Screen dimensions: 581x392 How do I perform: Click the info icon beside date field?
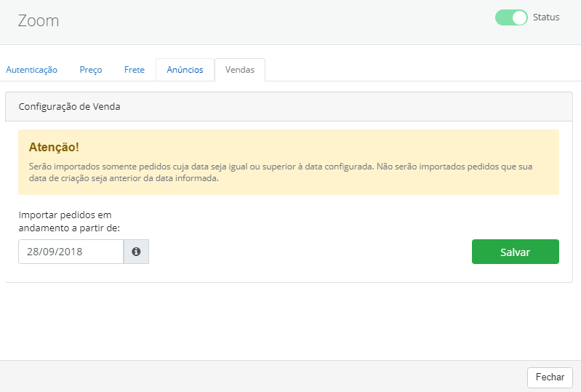pyautogui.click(x=136, y=252)
